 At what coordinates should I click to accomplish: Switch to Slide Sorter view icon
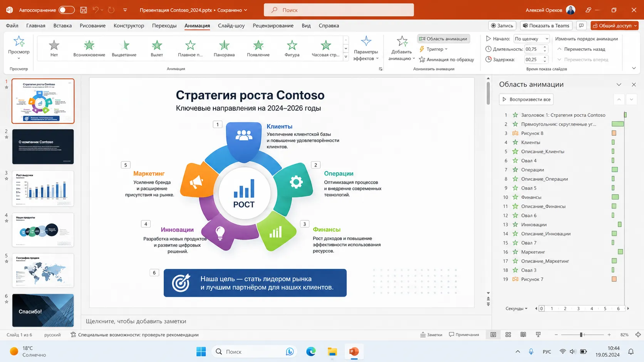pos(508,335)
